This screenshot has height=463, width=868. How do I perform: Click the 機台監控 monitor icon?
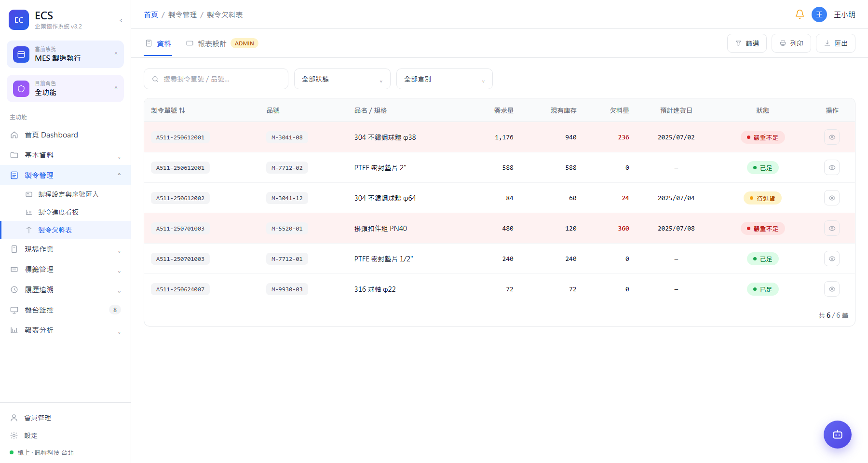pos(14,310)
